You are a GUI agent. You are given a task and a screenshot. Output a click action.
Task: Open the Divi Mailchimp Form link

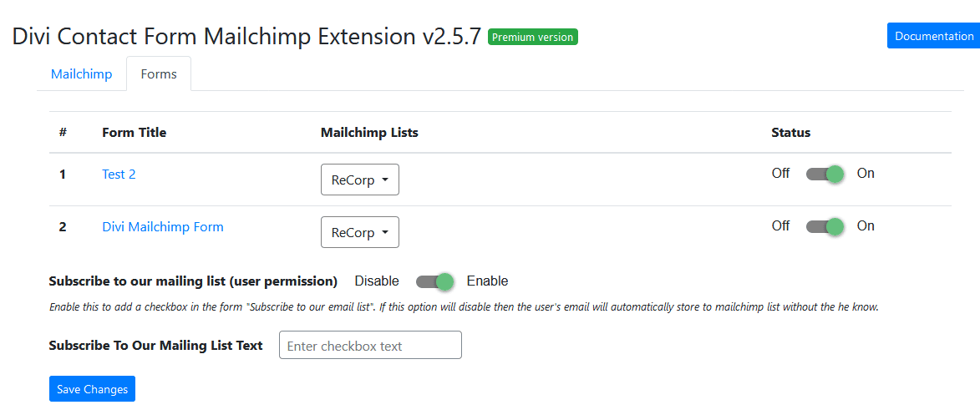pyautogui.click(x=163, y=226)
